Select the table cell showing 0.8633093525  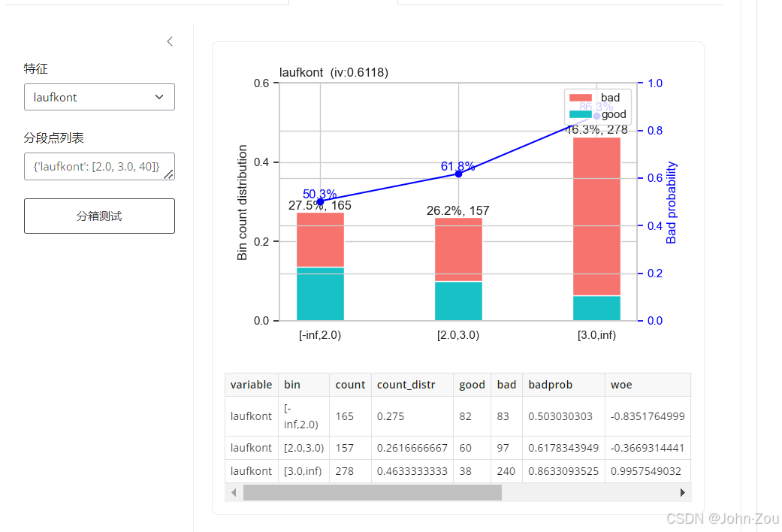pyautogui.click(x=563, y=471)
